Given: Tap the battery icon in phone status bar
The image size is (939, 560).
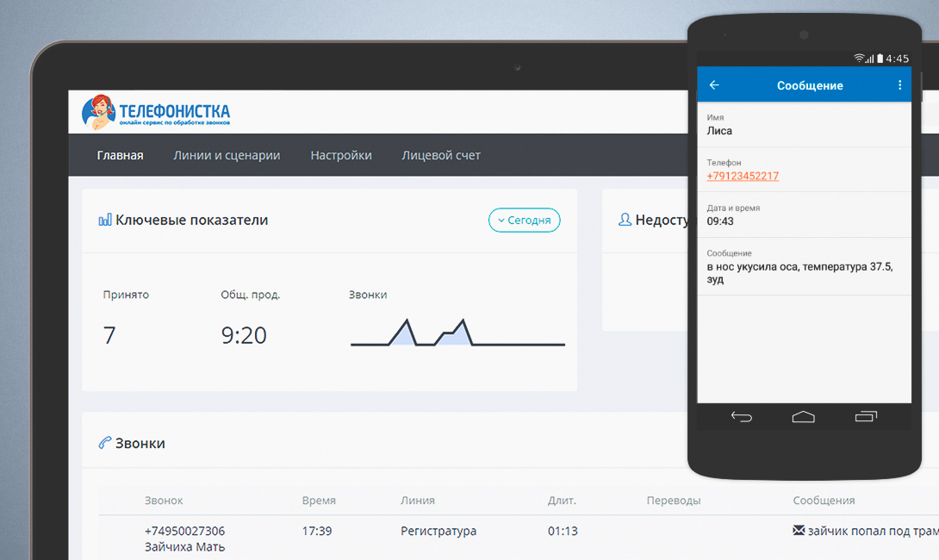Looking at the screenshot, I should [880, 58].
